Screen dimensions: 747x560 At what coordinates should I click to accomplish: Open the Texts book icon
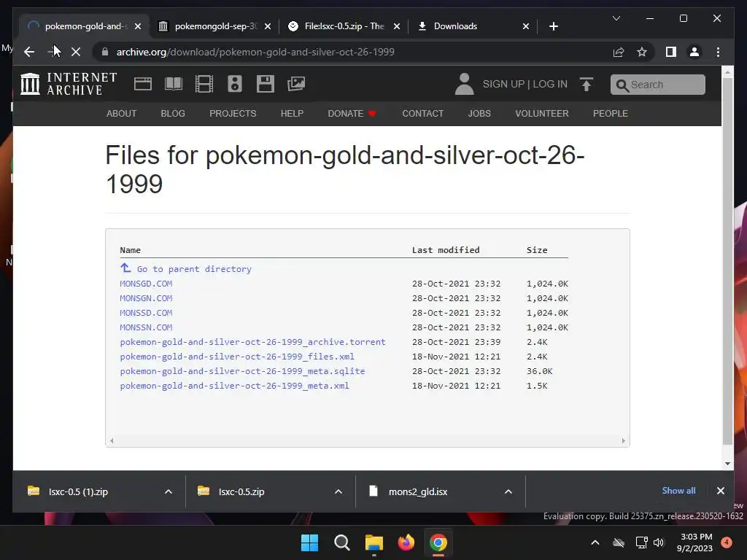pyautogui.click(x=174, y=84)
